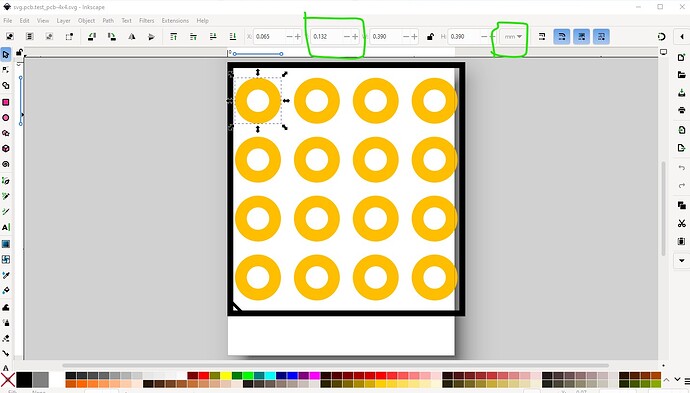The height and width of the screenshot is (393, 690).
Task: Click the New document icon
Action: 682,57
